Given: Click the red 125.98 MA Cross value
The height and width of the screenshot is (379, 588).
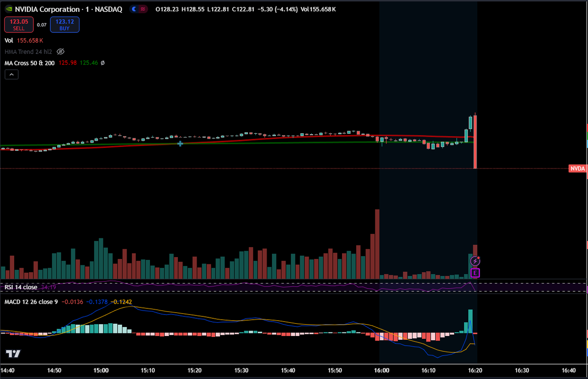Looking at the screenshot, I should click(68, 63).
